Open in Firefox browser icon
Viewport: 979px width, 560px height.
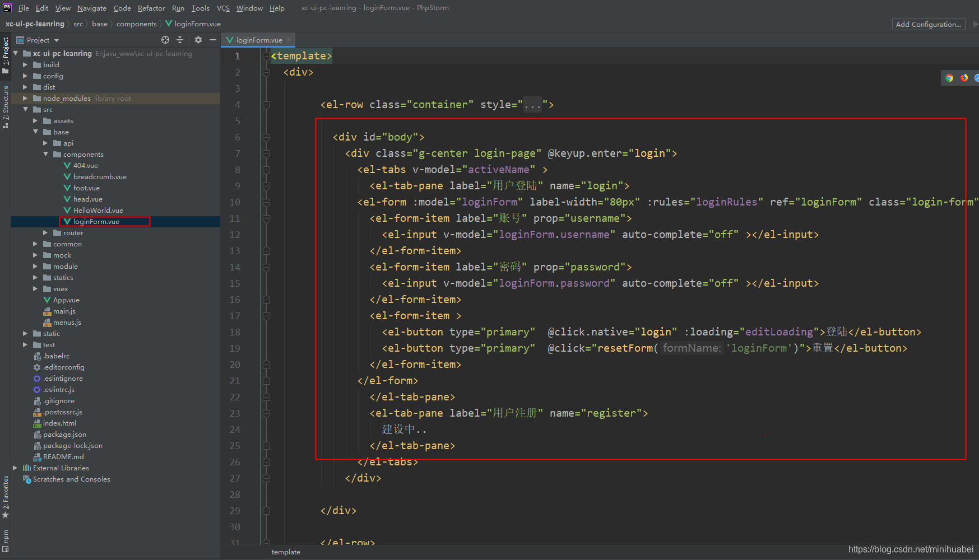(x=964, y=78)
